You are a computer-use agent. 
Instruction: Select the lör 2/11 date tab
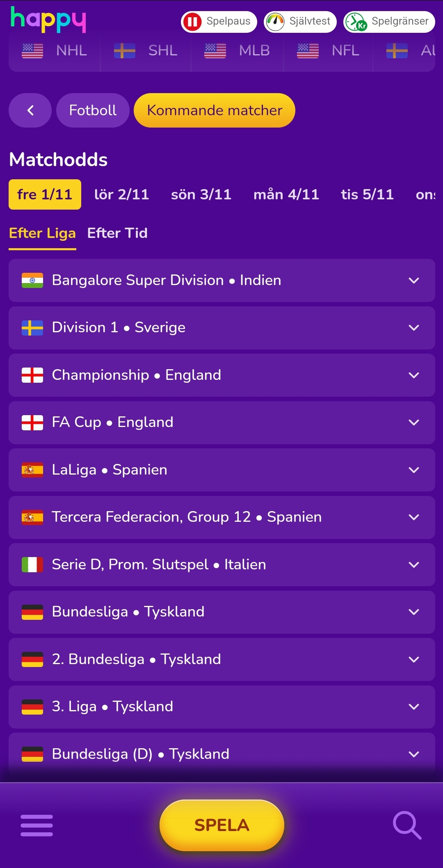(x=121, y=194)
